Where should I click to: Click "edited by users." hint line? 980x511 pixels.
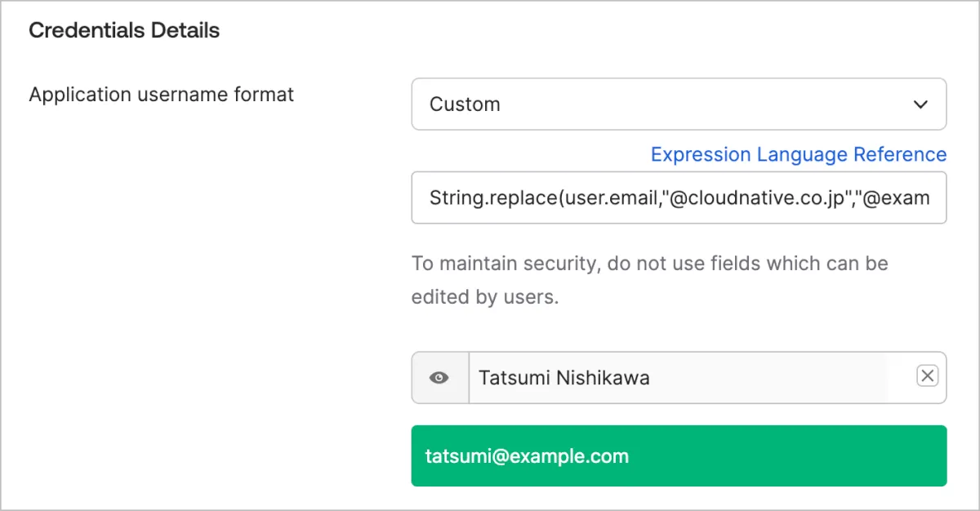pos(484,297)
